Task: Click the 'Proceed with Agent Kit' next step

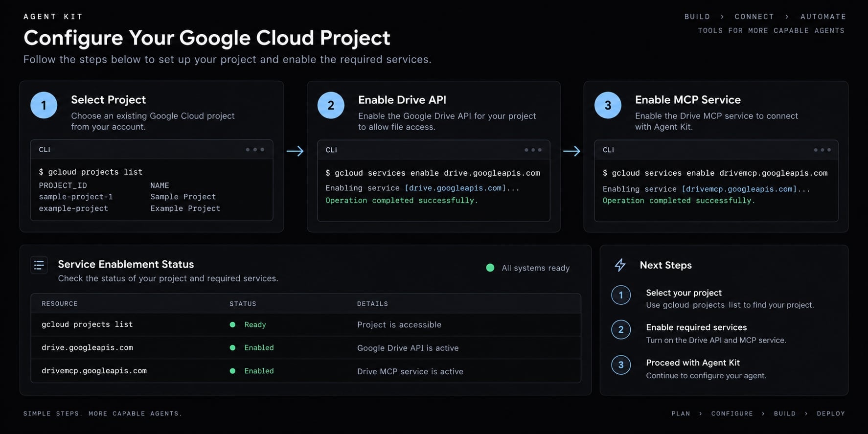Action: point(693,363)
